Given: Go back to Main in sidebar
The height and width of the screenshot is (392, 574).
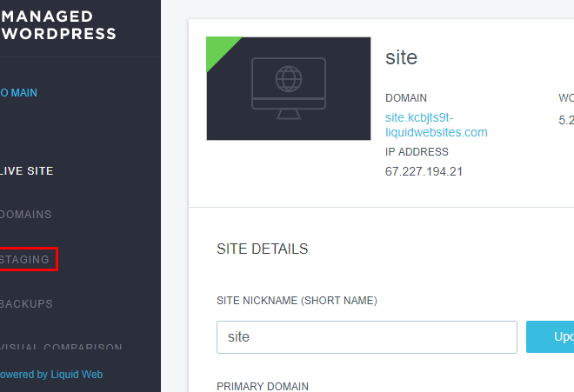Looking at the screenshot, I should tap(18, 93).
